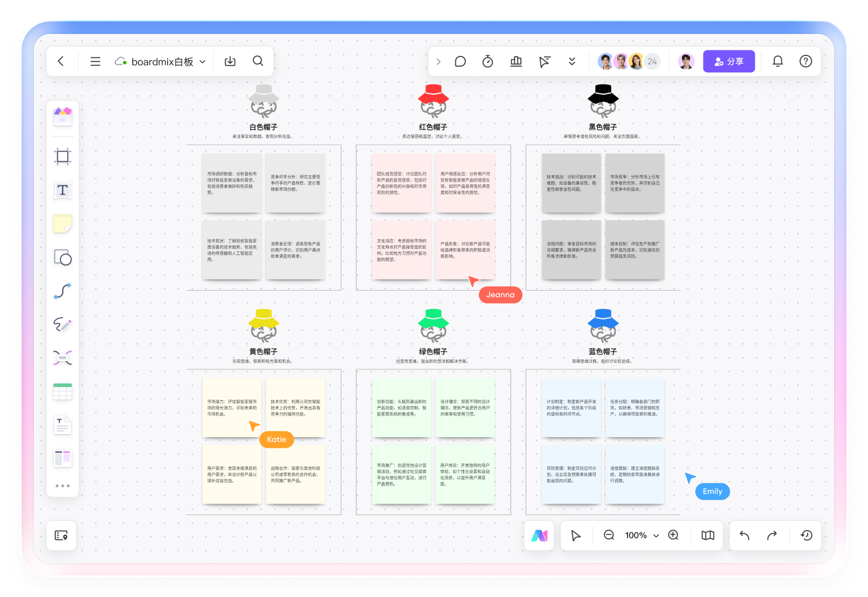Expand the collapsed top toolbar chevron
The width and height of the screenshot is (868, 597).
(x=438, y=61)
